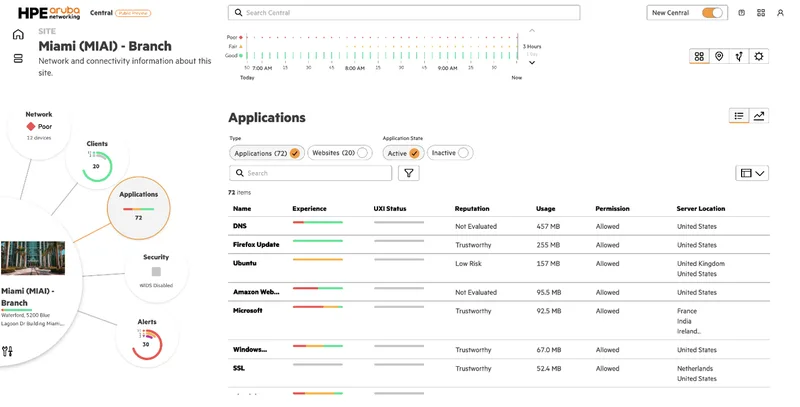Screen dimensions: 800x407
Task: Expand the time range down chevron
Action: coord(532,63)
